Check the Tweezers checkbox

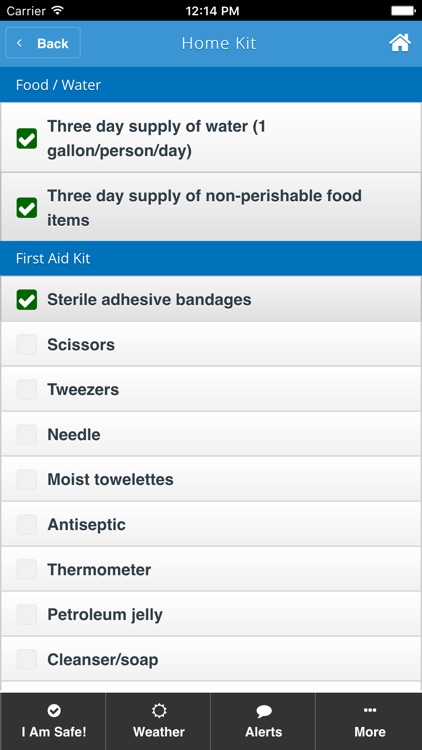(x=27, y=389)
